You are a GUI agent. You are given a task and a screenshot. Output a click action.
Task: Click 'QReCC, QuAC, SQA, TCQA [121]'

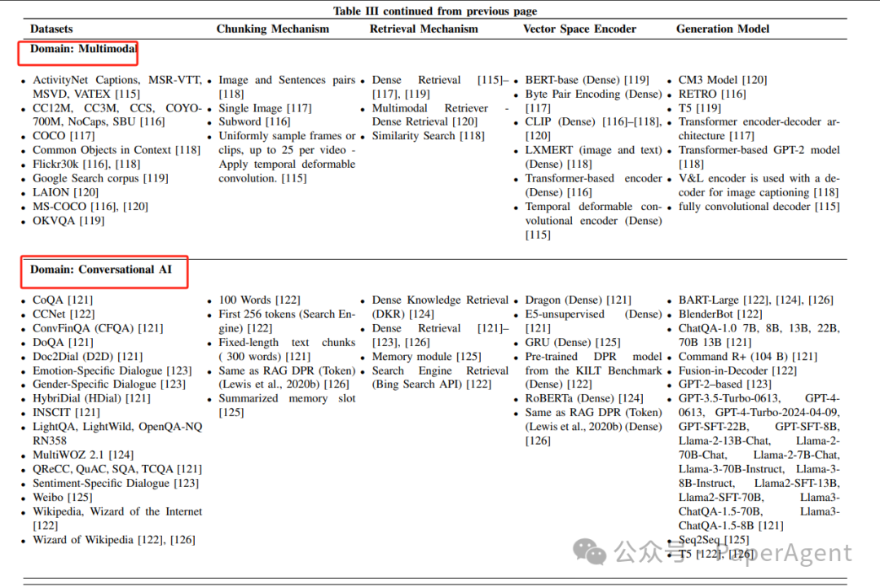pyautogui.click(x=117, y=469)
